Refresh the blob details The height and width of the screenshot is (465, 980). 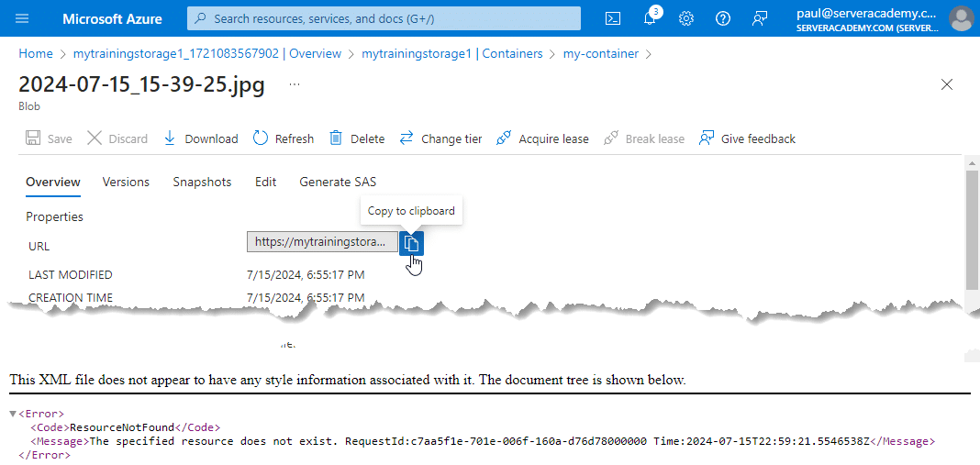point(283,138)
